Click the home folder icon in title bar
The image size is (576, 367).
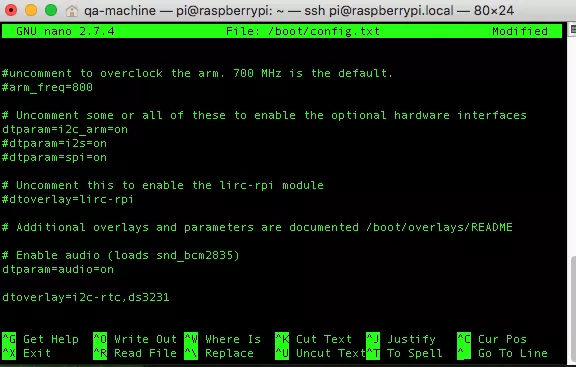72,11
